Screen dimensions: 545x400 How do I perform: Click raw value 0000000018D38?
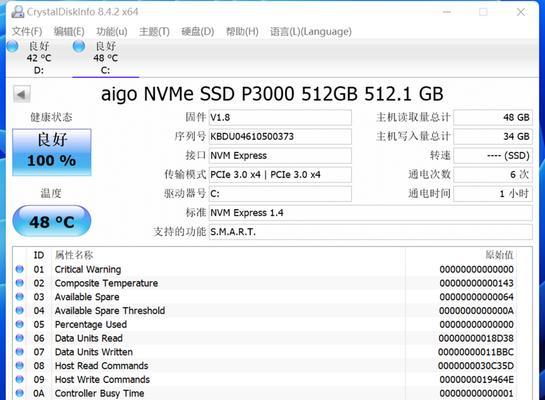point(476,338)
